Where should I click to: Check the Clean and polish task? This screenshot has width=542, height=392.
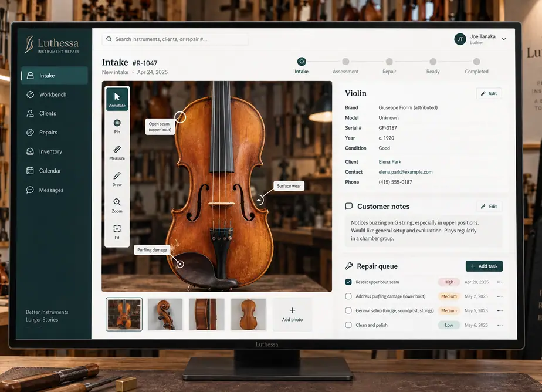(348, 325)
